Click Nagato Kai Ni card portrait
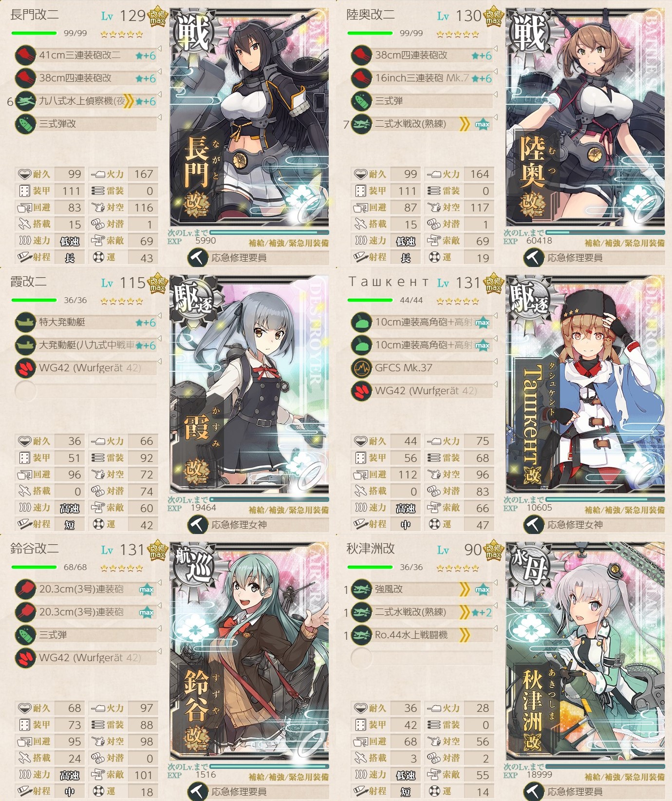 pyautogui.click(x=249, y=117)
